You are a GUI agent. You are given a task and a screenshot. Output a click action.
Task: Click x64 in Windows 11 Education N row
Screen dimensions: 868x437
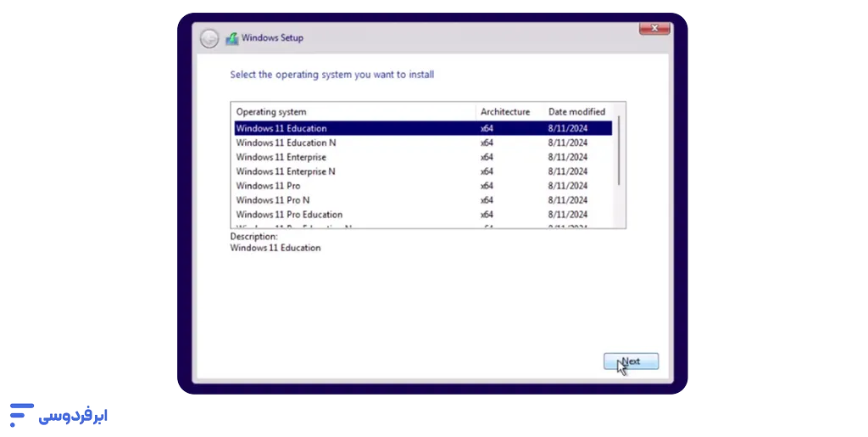point(487,143)
